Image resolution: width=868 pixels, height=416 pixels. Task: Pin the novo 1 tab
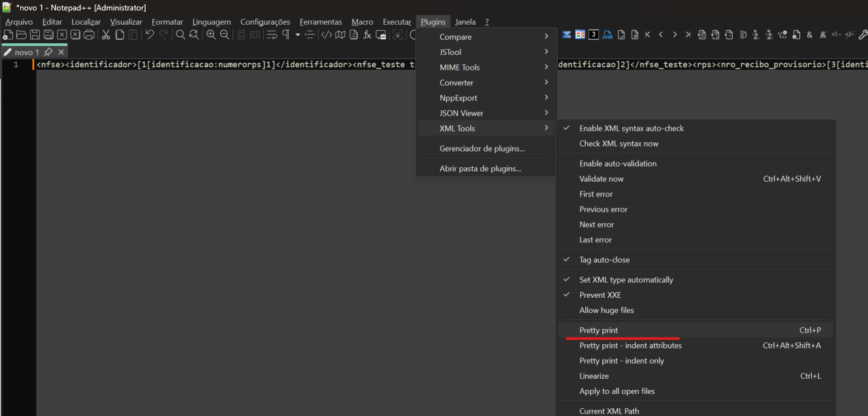[48, 52]
